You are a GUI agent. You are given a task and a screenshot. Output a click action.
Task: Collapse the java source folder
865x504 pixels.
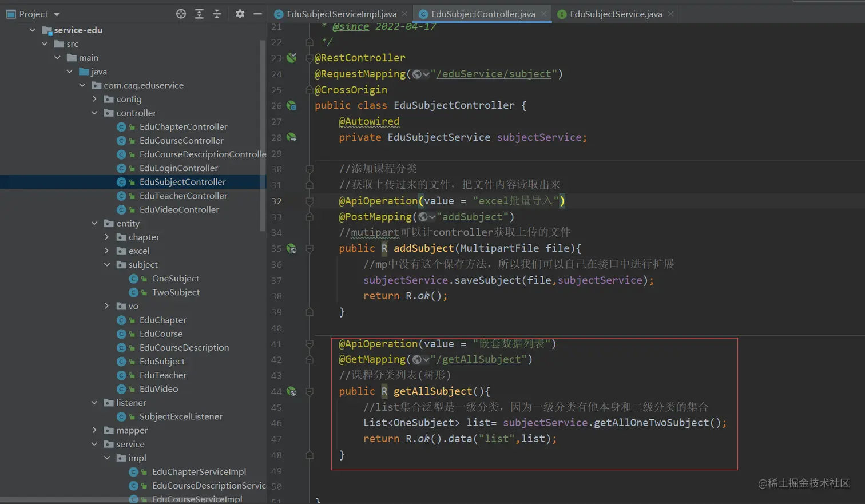coord(69,71)
